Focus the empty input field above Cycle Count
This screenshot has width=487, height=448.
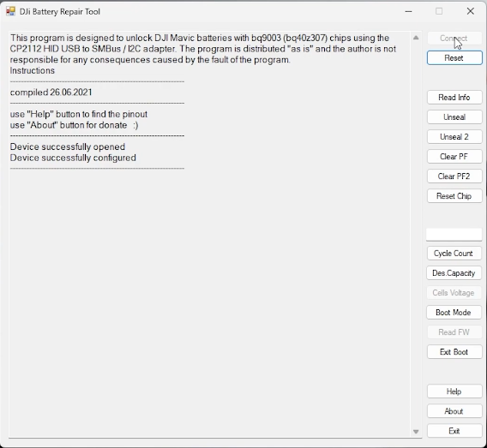click(x=454, y=235)
